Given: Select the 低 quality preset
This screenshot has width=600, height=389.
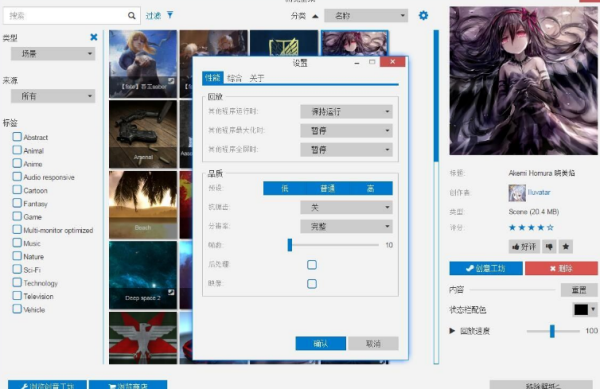Looking at the screenshot, I should [x=284, y=188].
